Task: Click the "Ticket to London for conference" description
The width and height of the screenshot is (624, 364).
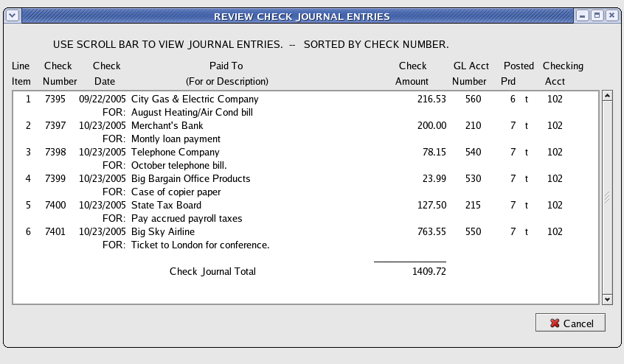Action: 200,245
